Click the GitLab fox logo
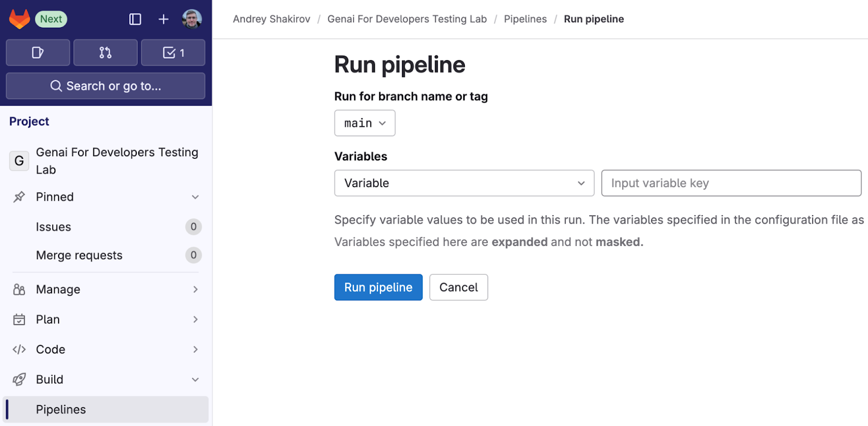Screen dimensions: 868x426 pos(20,20)
